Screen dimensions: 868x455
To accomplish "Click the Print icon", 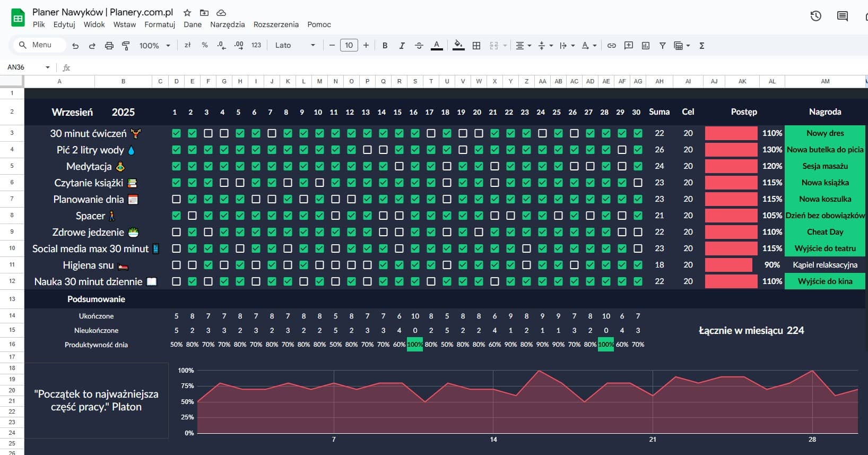I will coord(109,46).
